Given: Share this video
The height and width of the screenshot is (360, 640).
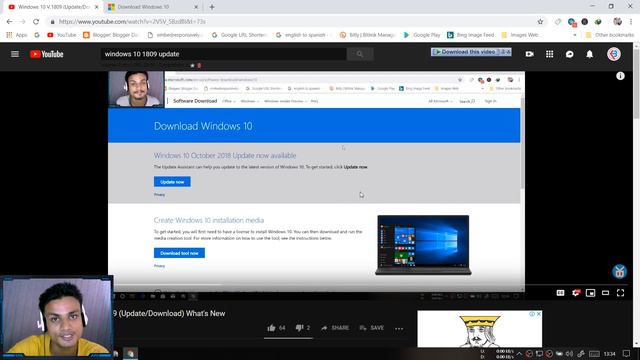Looking at the screenshot, I should [x=335, y=328].
